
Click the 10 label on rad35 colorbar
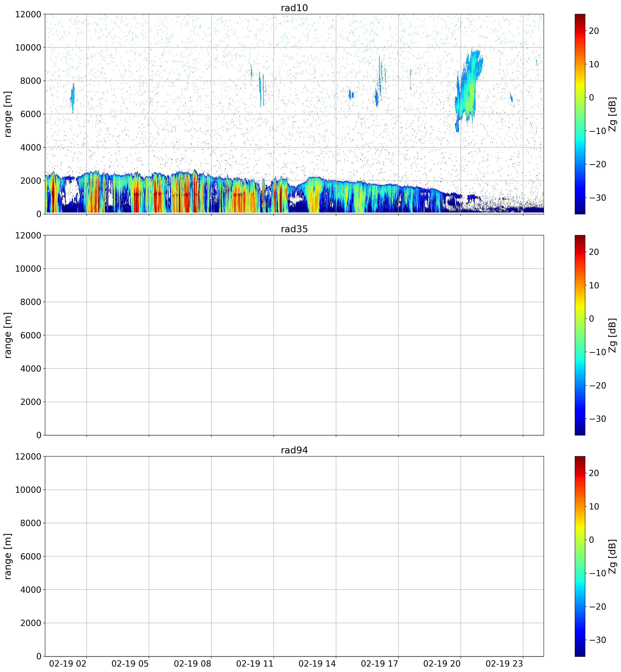point(594,286)
